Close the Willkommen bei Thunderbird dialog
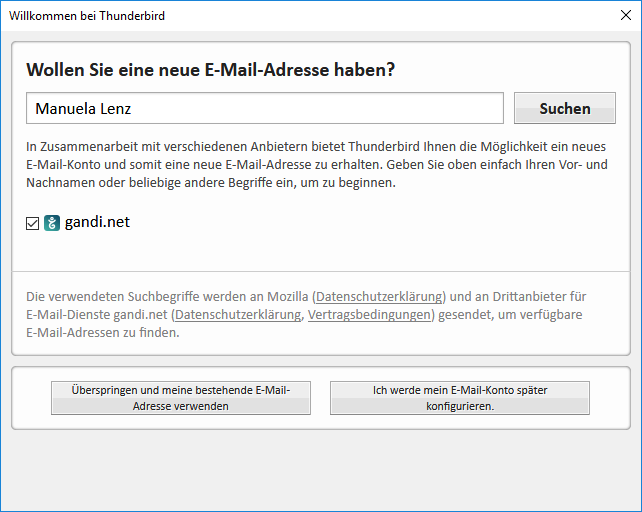 pos(626,15)
